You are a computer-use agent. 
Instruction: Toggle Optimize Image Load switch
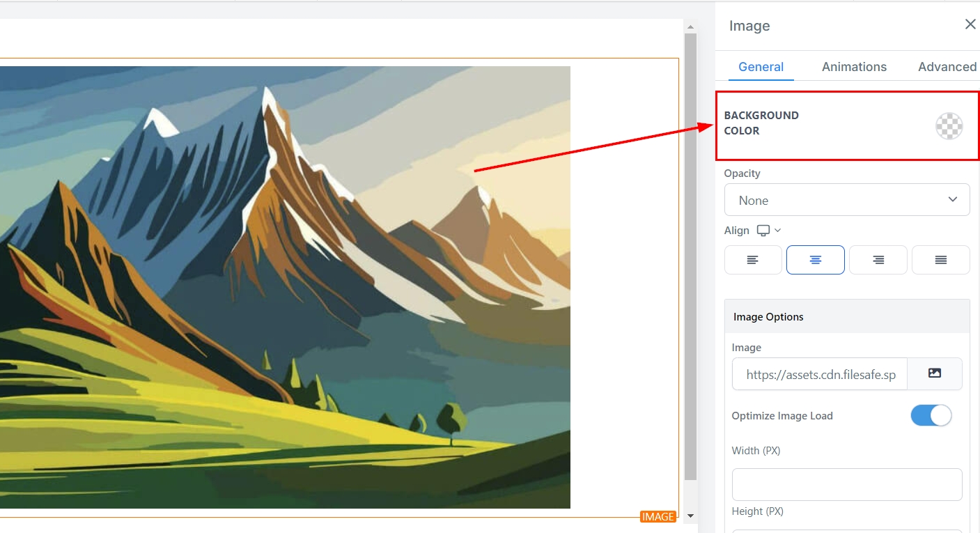click(x=931, y=416)
